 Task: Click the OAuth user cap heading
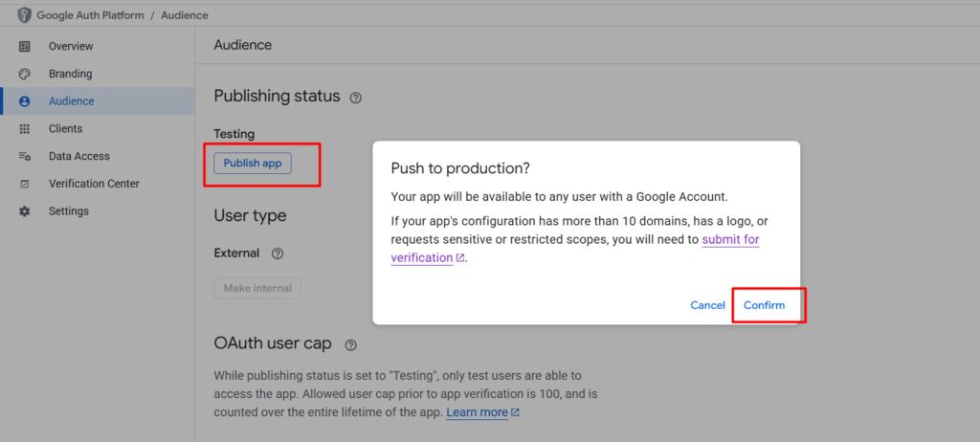pyautogui.click(x=273, y=343)
